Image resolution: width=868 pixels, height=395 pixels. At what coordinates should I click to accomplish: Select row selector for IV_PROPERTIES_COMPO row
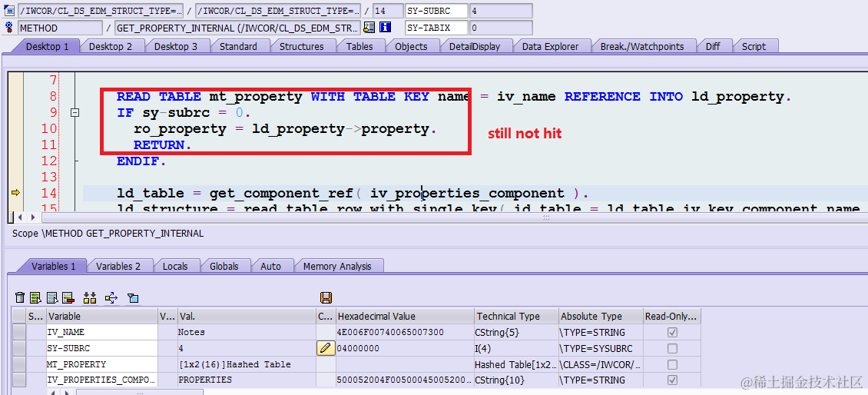20,380
